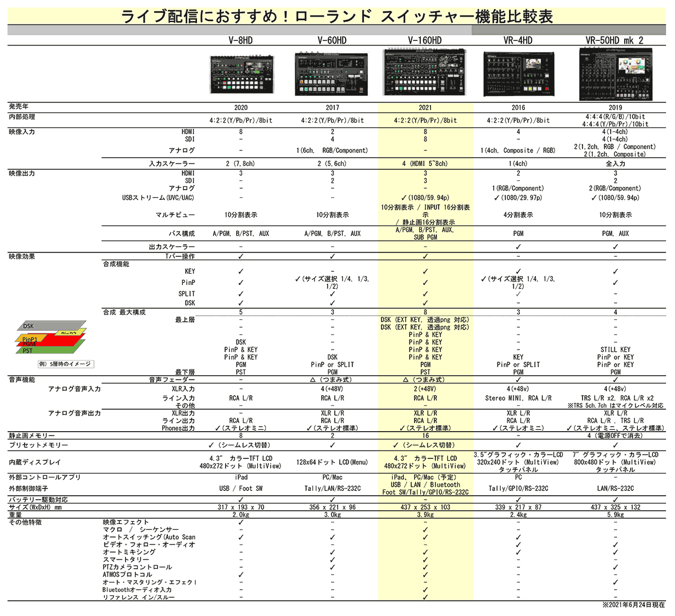This screenshot has height=616, width=675.
Task: Click the size cell 437 x 325 x 132
Action: tap(615, 507)
